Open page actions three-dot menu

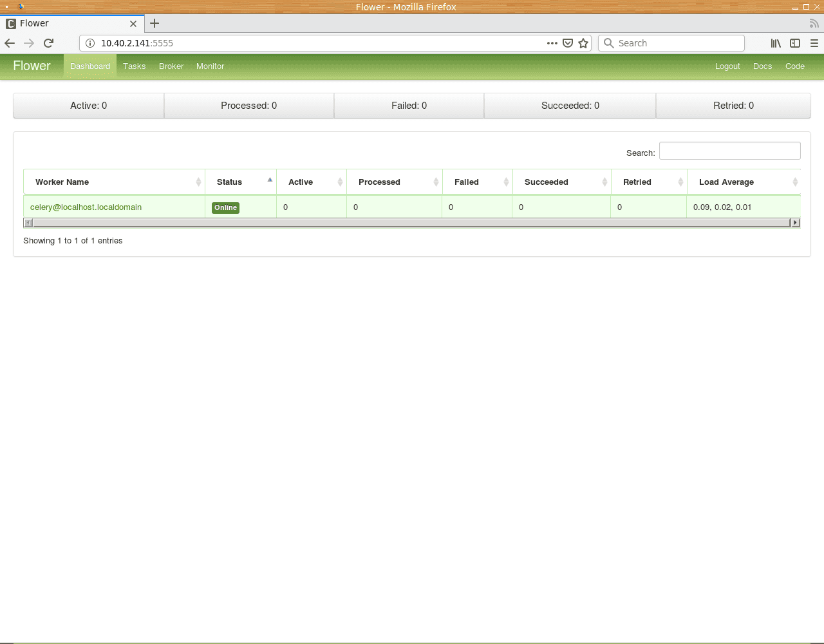click(x=552, y=43)
